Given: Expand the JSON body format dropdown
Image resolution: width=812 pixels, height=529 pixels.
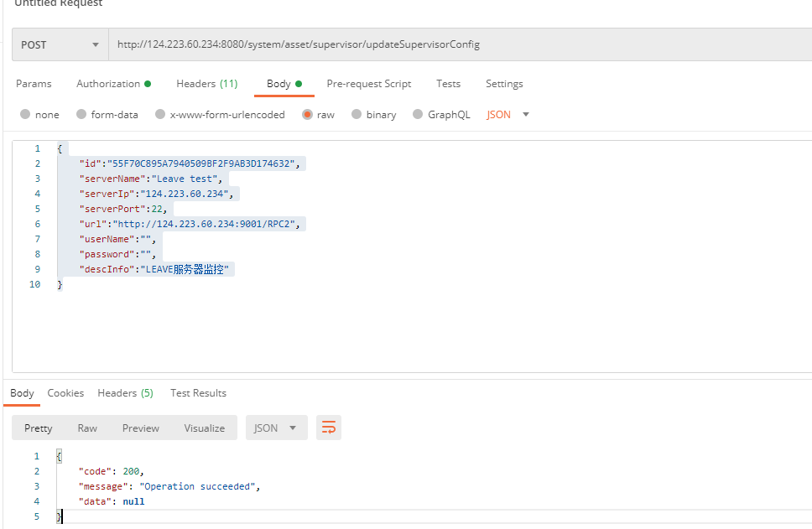Looking at the screenshot, I should tap(508, 115).
